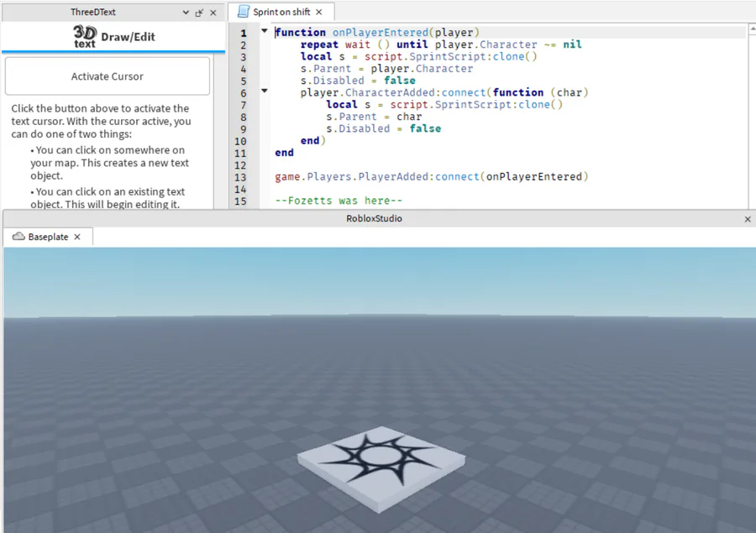Click line number 1 in the gutter
Viewport: 756px width, 533px height.
(x=244, y=34)
